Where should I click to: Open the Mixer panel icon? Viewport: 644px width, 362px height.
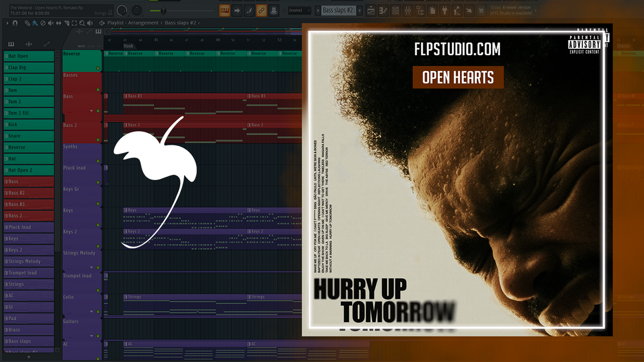(x=408, y=10)
